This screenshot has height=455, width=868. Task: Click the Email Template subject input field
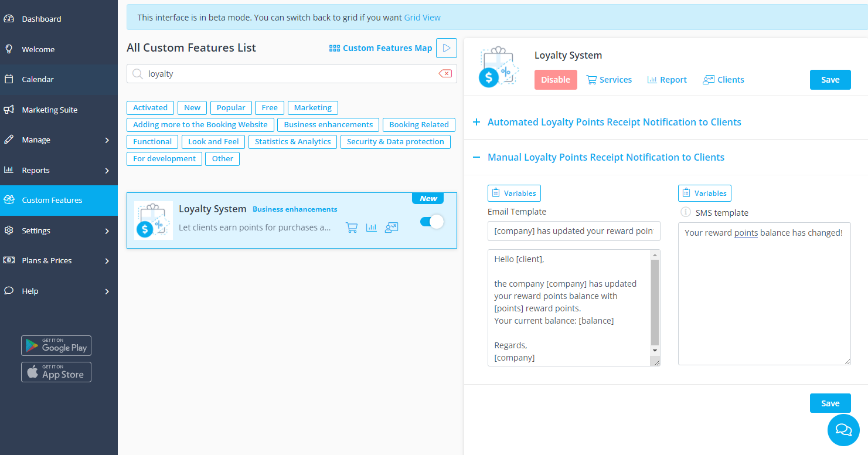[x=573, y=231]
